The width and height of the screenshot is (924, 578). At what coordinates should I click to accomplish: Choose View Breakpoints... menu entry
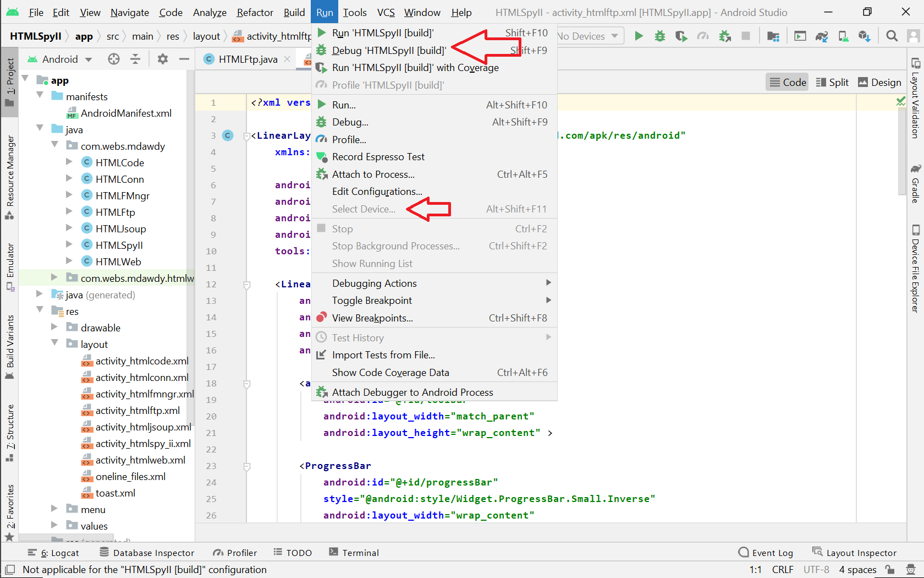(435, 318)
